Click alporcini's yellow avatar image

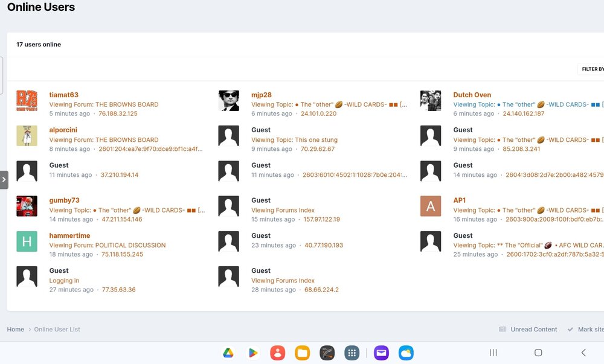click(x=27, y=136)
